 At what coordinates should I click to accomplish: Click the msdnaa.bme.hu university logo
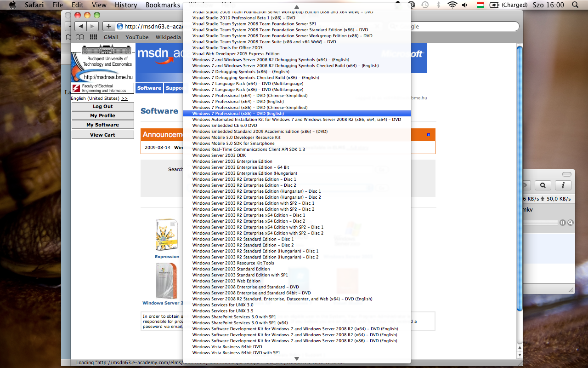(x=103, y=63)
